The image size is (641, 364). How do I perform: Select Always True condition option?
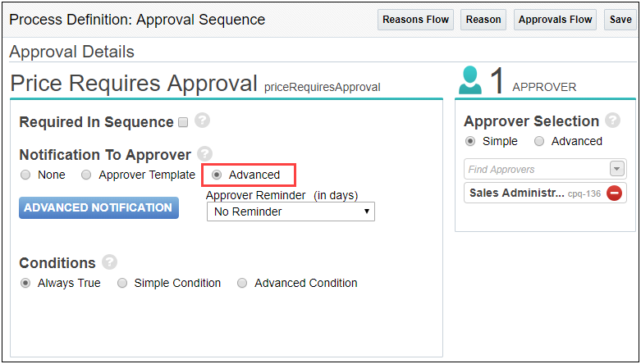25,283
